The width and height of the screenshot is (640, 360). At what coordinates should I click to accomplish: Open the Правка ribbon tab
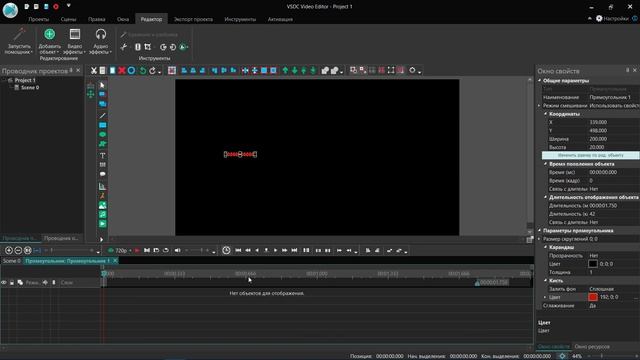pyautogui.click(x=96, y=19)
